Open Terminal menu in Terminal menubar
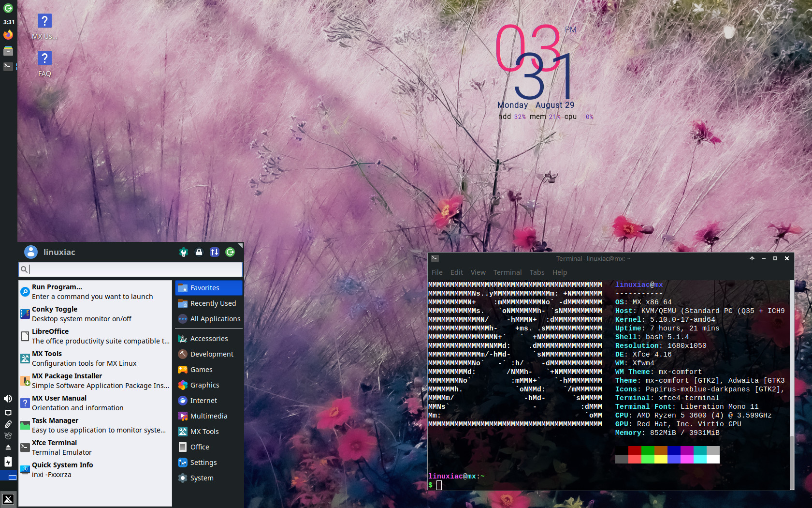 (x=507, y=272)
